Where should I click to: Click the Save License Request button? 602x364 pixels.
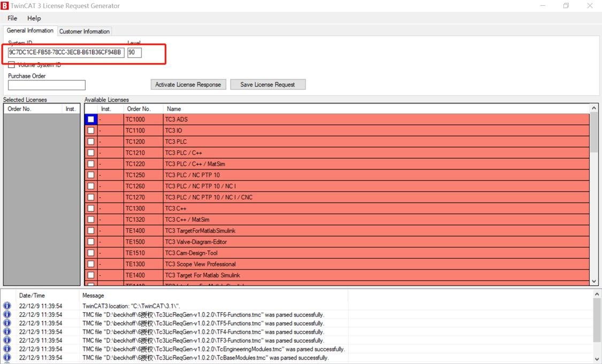click(x=268, y=84)
